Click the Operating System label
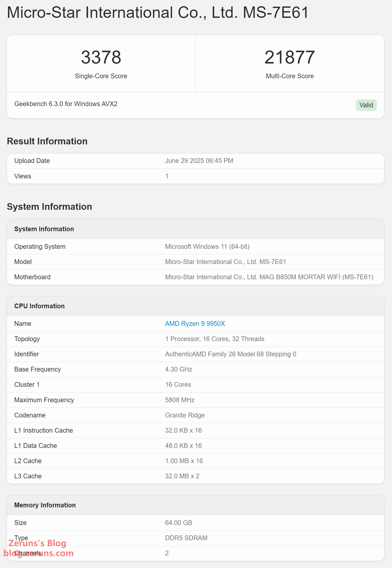 (40, 246)
